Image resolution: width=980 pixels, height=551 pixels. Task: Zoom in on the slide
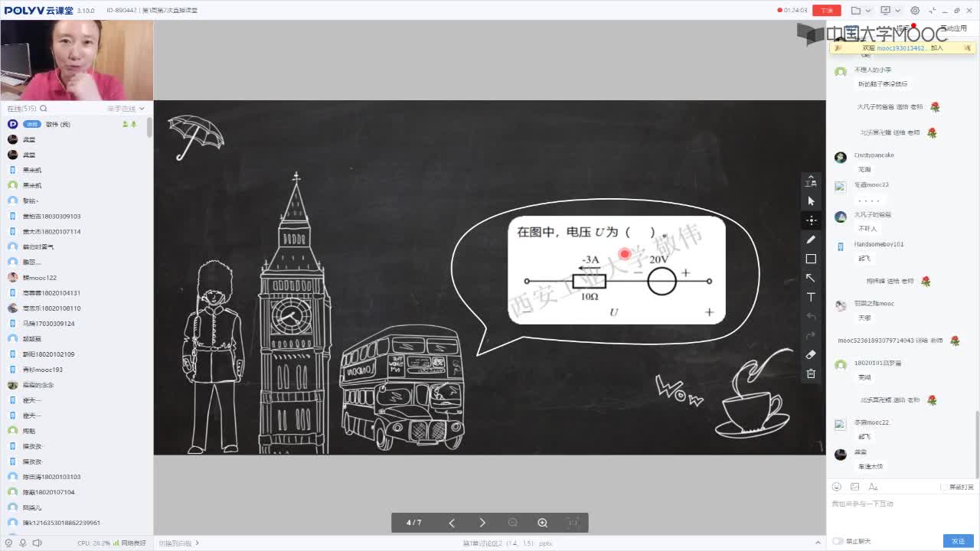point(542,523)
